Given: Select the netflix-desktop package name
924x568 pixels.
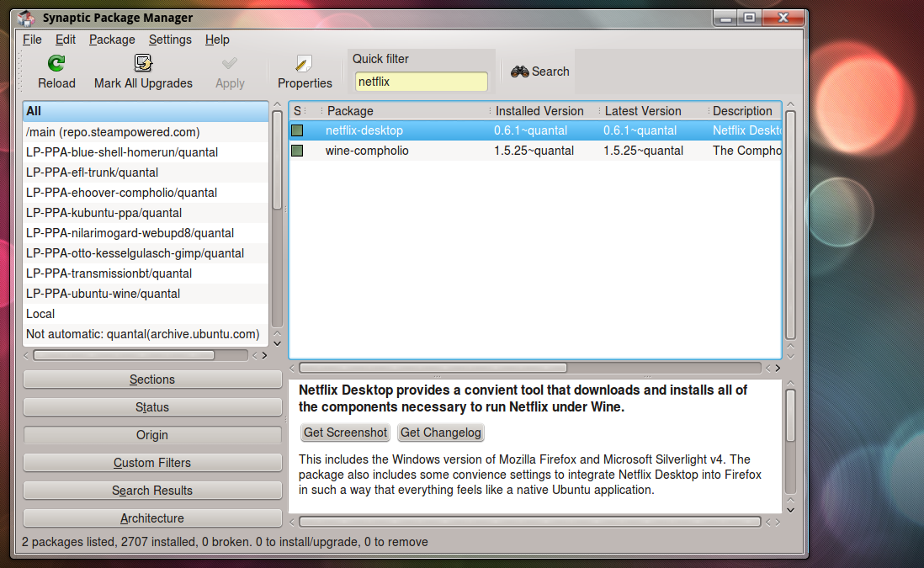Looking at the screenshot, I should tap(364, 130).
